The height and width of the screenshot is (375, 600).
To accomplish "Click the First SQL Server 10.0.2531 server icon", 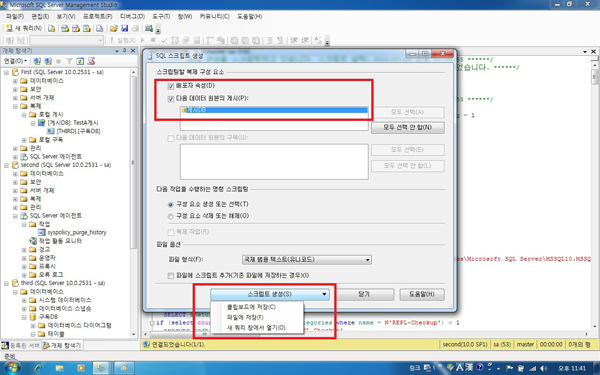I will [x=15, y=72].
